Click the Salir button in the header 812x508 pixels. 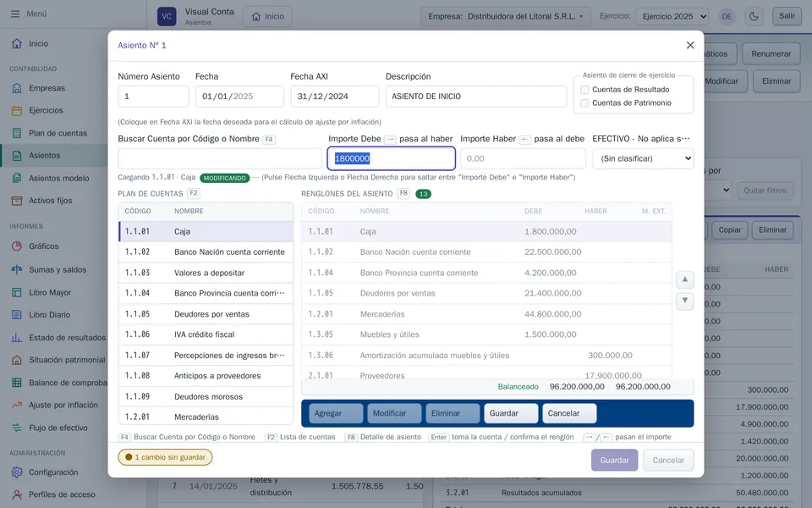787,16
